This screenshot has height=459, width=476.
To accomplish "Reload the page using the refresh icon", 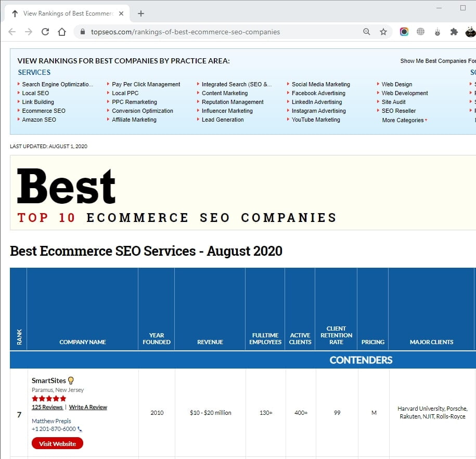I will [45, 31].
